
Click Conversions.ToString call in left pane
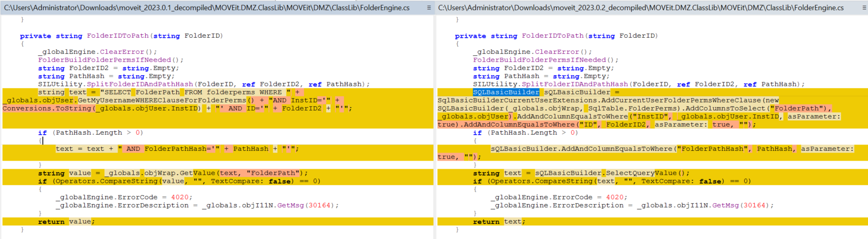coord(47,109)
